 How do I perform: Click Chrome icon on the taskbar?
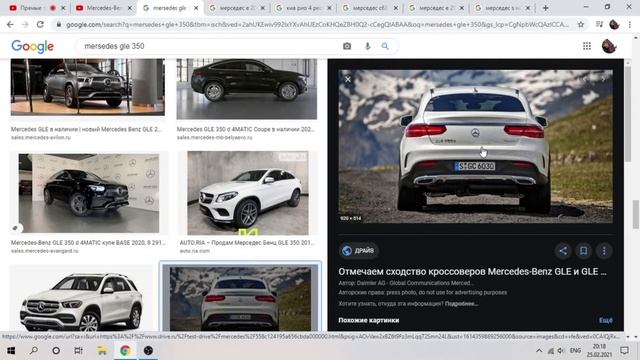point(125,350)
